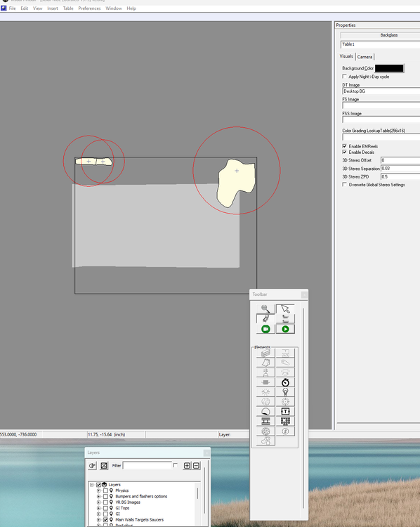Screen dimensions: 420x527
Task: Expand the GI Tops node
Action: pyautogui.click(x=98, y=508)
